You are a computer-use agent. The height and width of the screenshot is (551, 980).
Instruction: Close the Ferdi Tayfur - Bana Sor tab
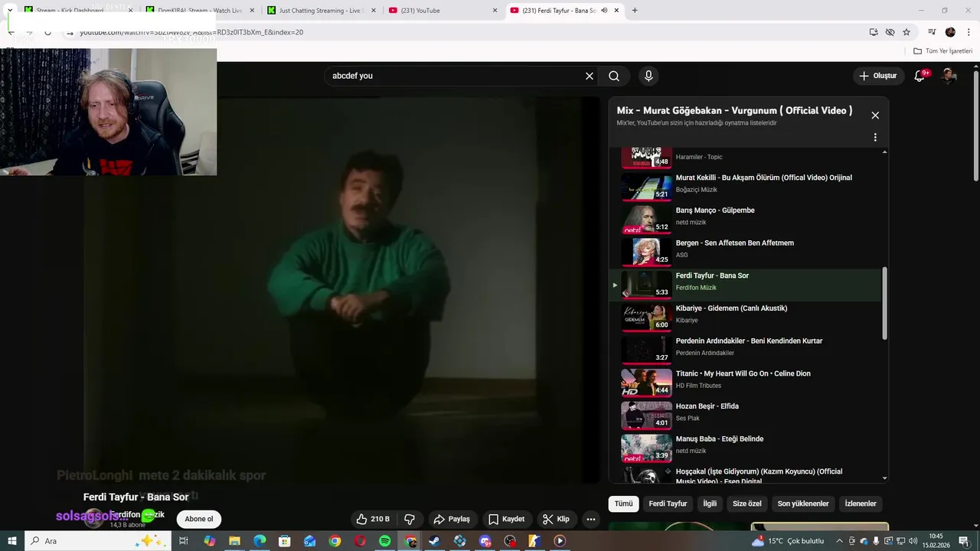[616, 11]
